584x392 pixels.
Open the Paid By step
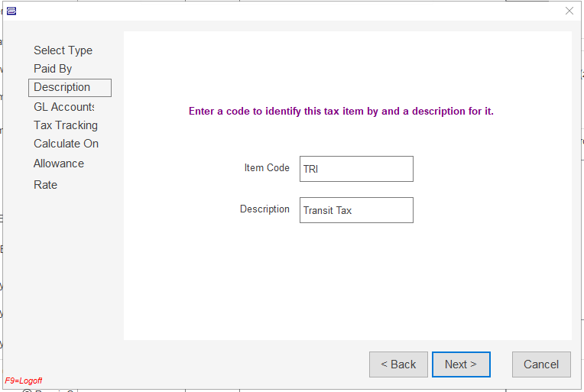53,69
